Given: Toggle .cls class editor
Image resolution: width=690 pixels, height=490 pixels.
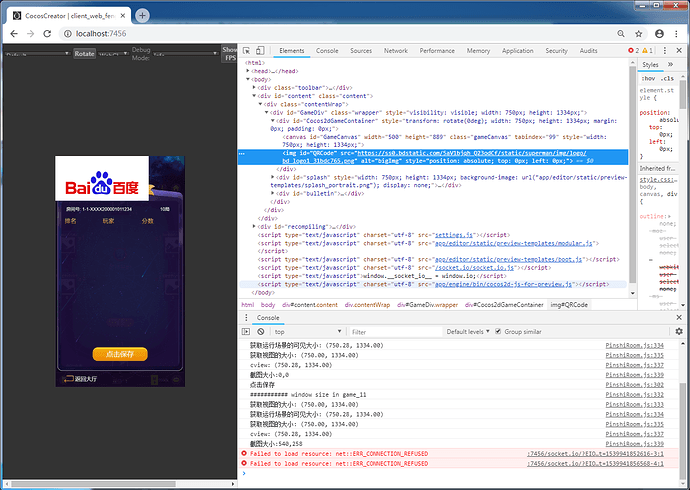Looking at the screenshot, I should (668, 78).
